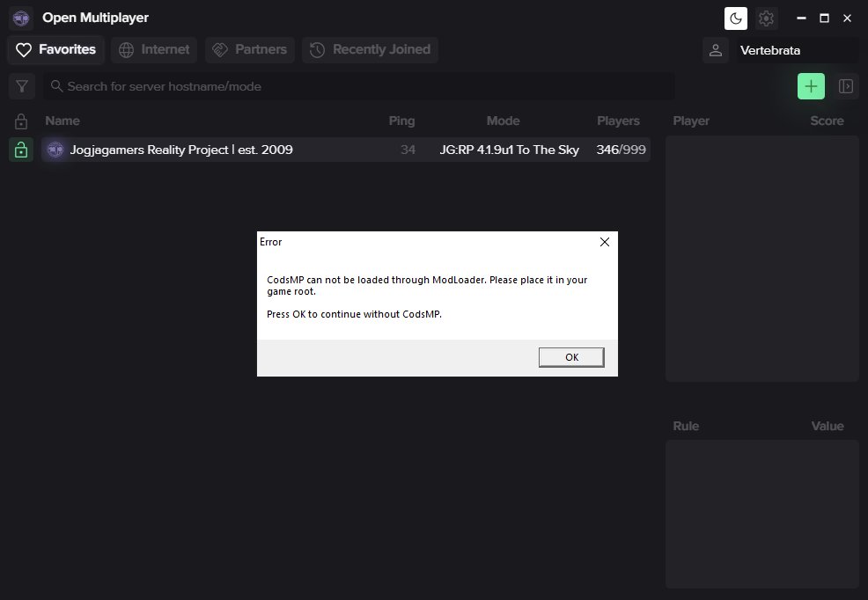Viewport: 868px width, 600px height.
Task: Sort servers by the Players column header
Action: pyautogui.click(x=618, y=121)
